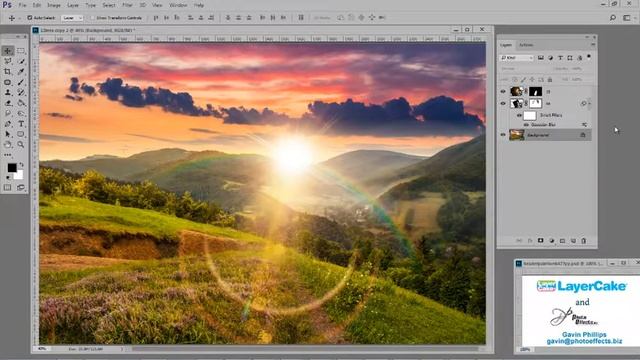Open the File menu

(x=22, y=5)
